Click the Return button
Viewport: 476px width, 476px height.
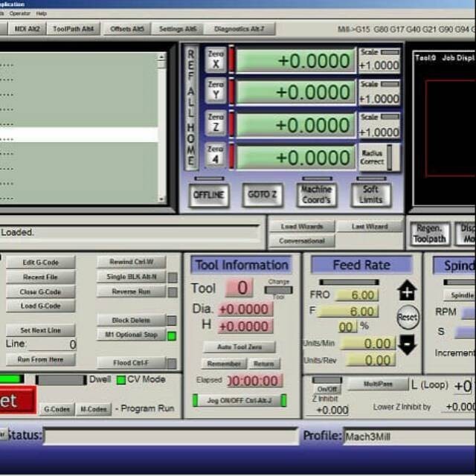click(264, 364)
